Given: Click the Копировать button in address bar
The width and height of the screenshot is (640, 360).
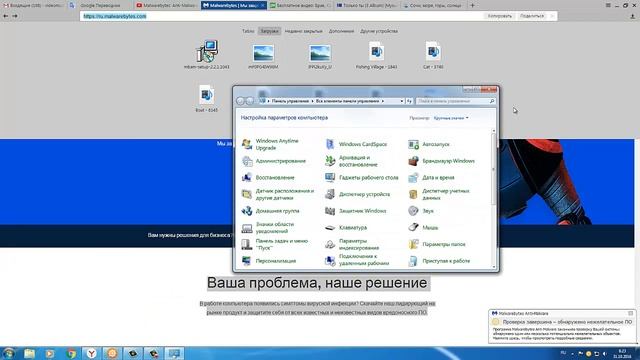Looking at the screenshot, I should point(500,16).
